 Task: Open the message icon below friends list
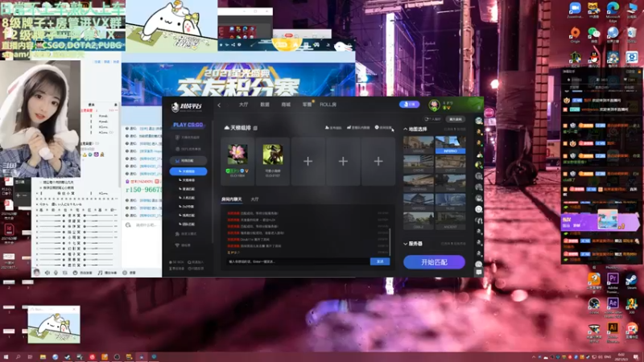pyautogui.click(x=478, y=272)
